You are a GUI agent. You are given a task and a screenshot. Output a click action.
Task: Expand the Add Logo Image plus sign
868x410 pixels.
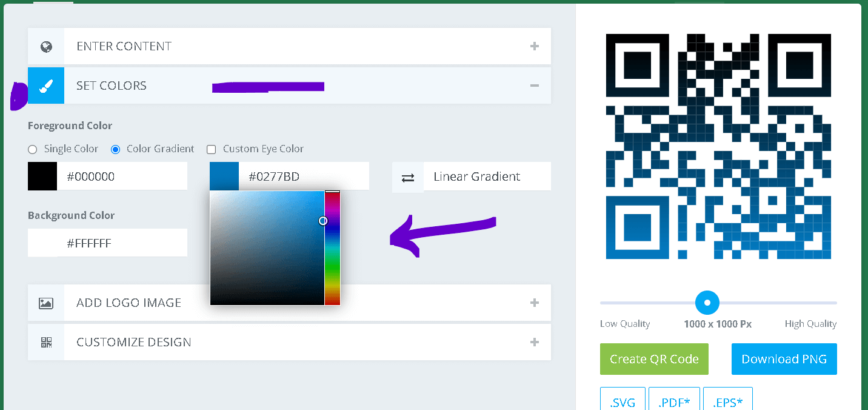tap(534, 303)
